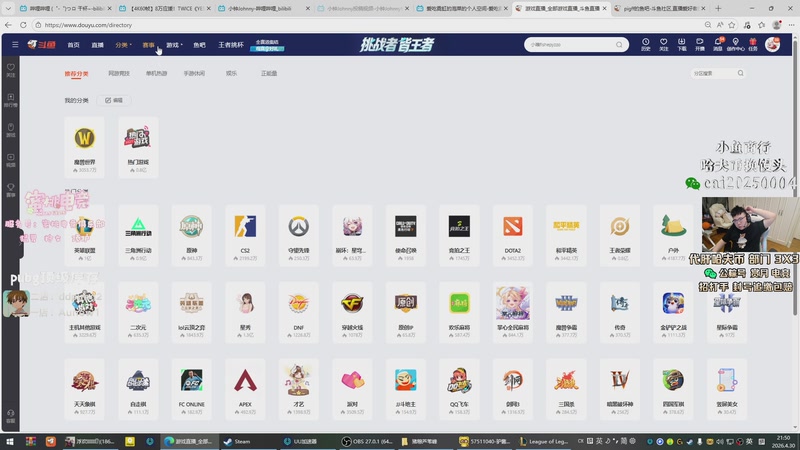Open the QQ飞车 game category
The height and width of the screenshot is (450, 800).
pos(459,389)
